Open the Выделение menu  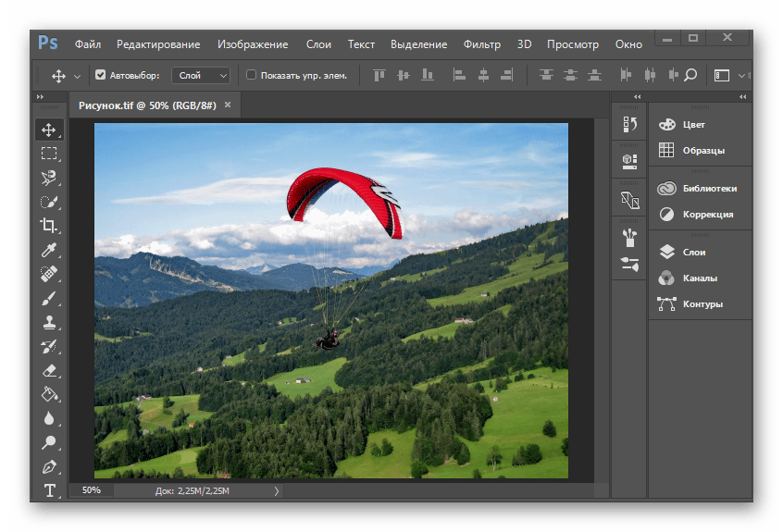(x=418, y=44)
